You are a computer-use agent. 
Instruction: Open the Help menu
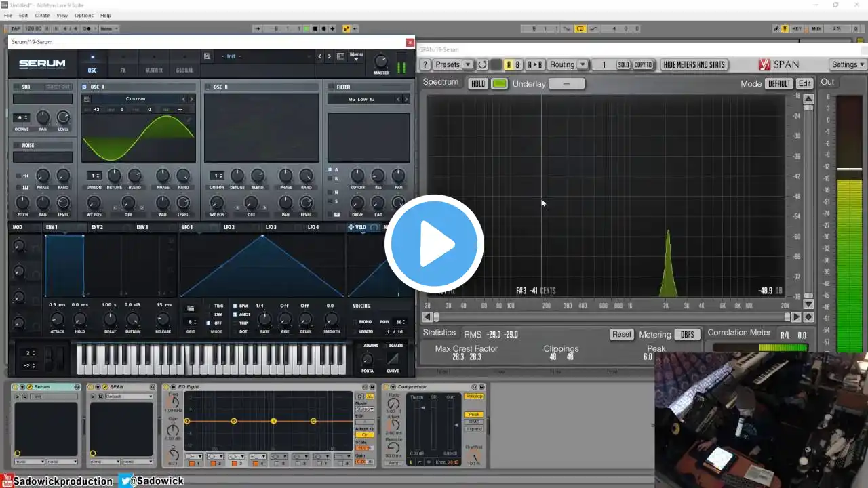106,15
